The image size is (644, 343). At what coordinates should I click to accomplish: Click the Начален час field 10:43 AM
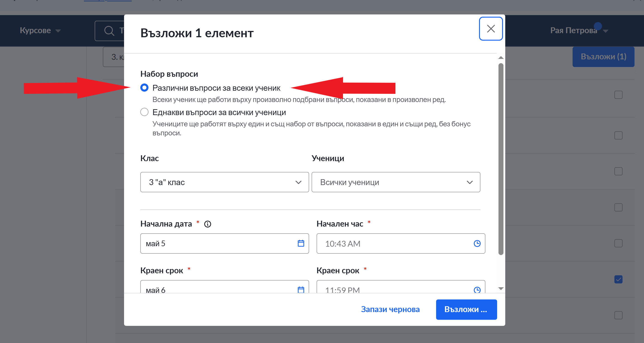coord(400,243)
